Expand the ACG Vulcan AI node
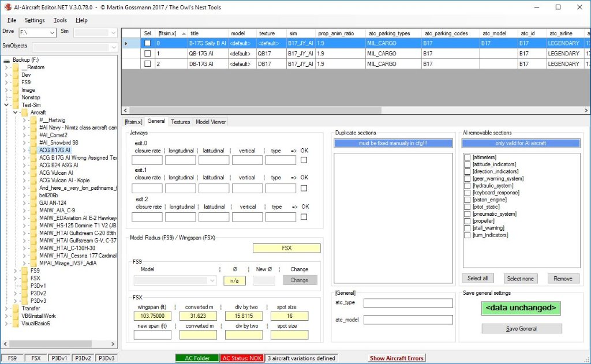 tap(24, 172)
